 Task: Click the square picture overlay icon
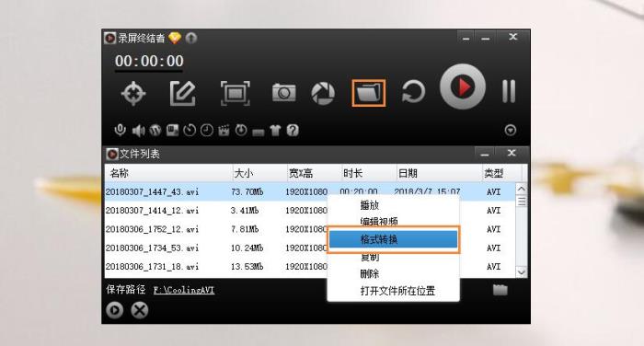coord(172,131)
